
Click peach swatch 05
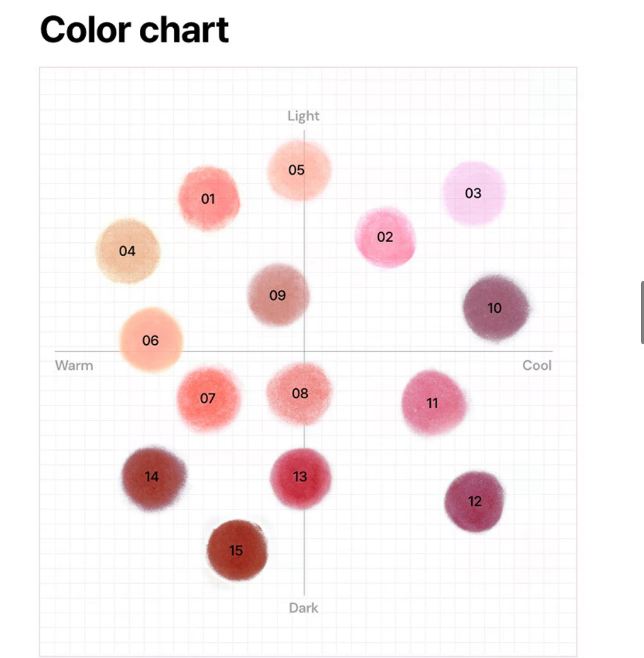click(x=298, y=170)
